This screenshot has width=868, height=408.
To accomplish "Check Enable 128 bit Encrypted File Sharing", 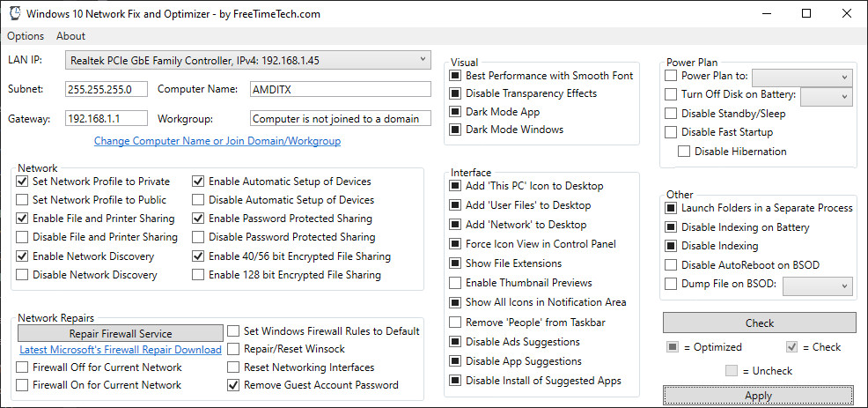I will tap(198, 274).
